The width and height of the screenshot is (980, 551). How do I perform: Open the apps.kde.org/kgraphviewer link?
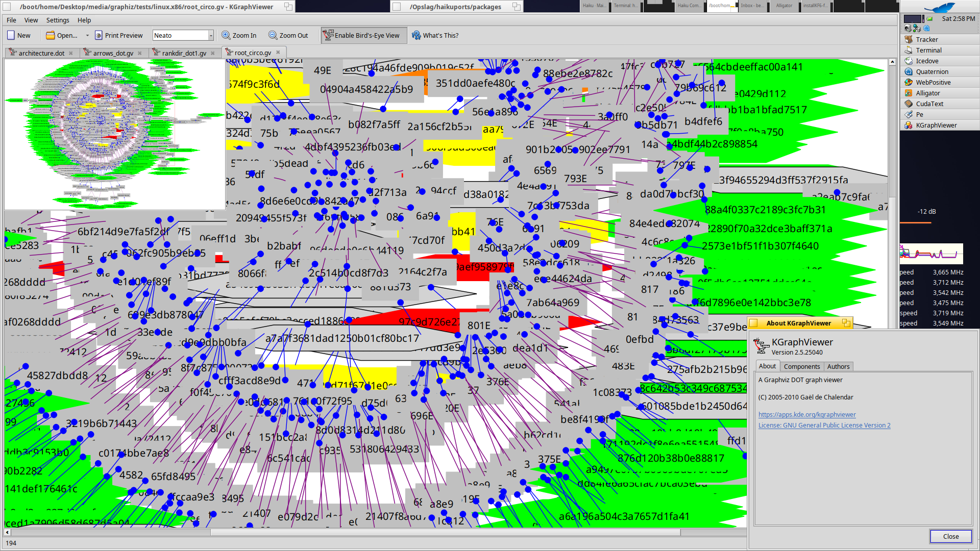(806, 414)
